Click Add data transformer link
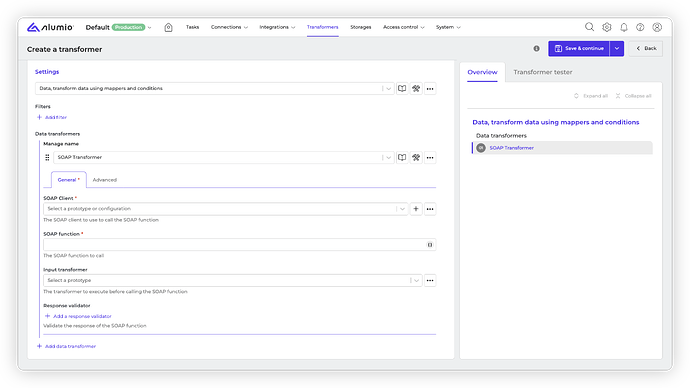The height and width of the screenshot is (388, 690). tap(66, 346)
